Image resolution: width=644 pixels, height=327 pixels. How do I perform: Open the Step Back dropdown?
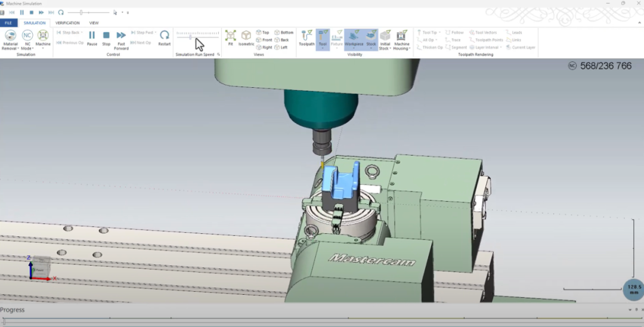82,32
